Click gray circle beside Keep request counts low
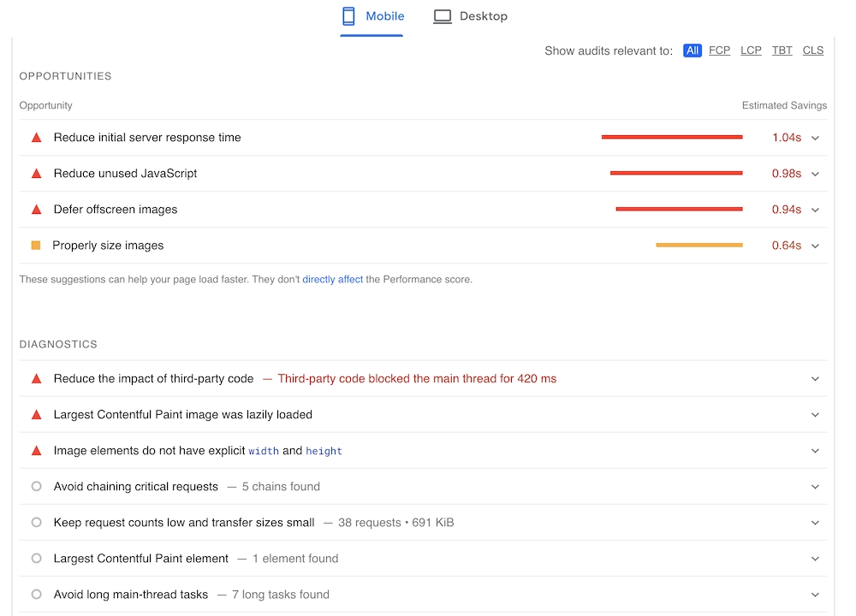 37,522
